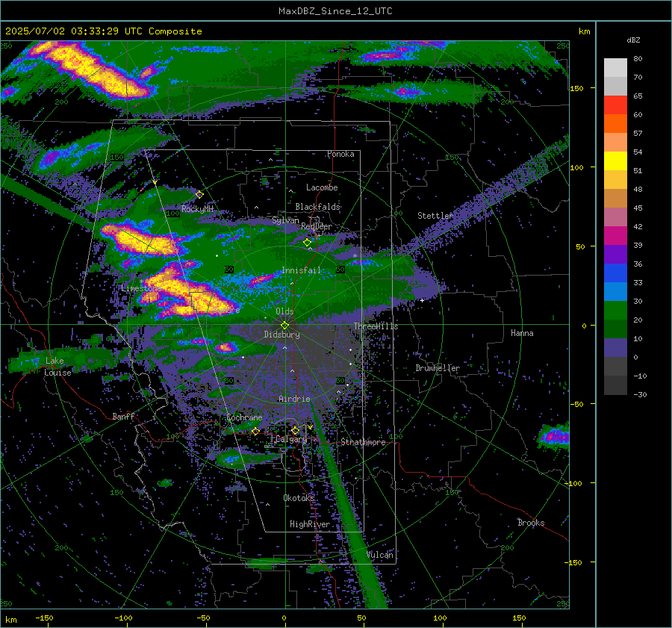Click the km unit label beside the timestamp
672x628 pixels.
[x=584, y=31]
